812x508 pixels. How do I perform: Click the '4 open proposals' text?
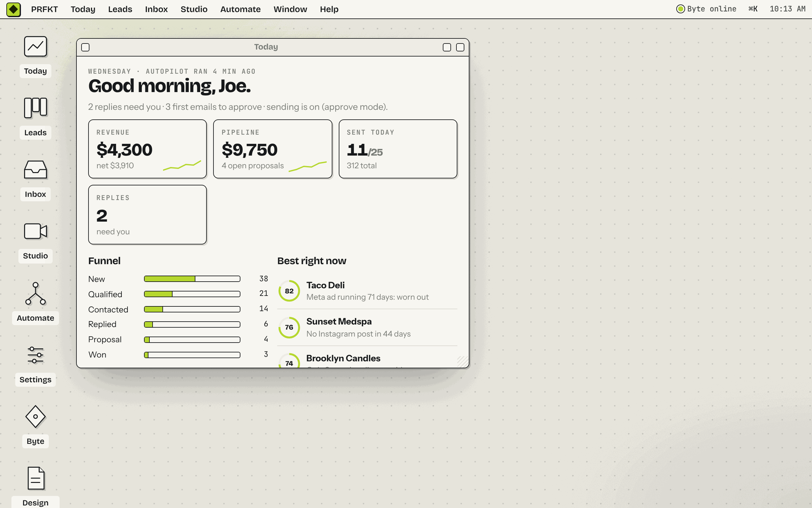(252, 166)
